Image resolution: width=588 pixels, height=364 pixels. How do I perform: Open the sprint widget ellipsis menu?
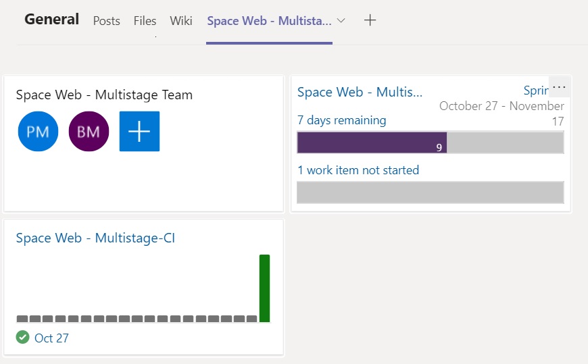(559, 88)
